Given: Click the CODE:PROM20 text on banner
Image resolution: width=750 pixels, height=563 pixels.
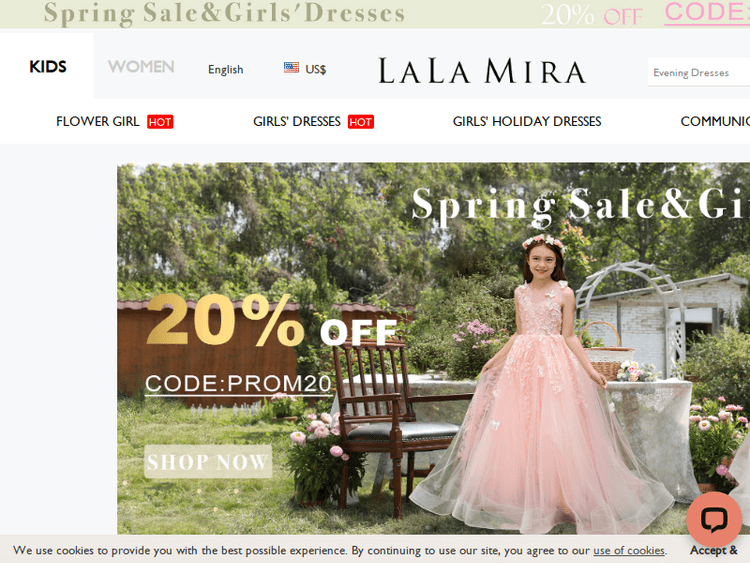Looking at the screenshot, I should 238,384.
